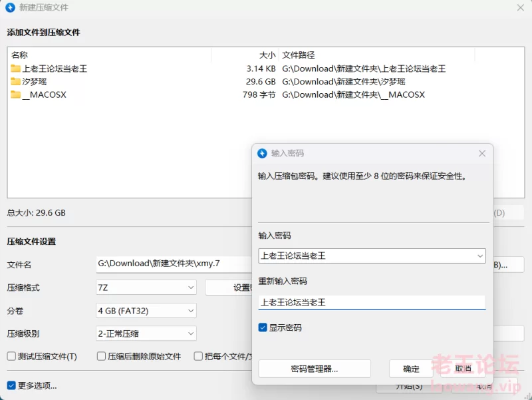Click the 上老王论坛当老王 folder icon
532x400 pixels.
16,69
